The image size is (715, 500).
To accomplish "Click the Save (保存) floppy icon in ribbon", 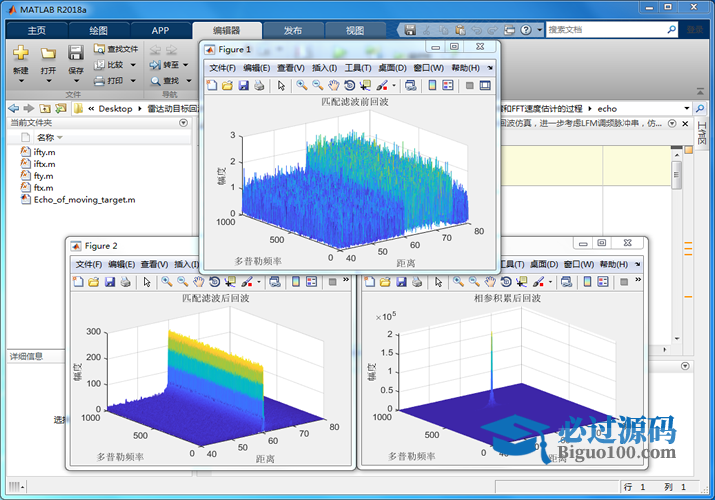I will pyautogui.click(x=76, y=53).
